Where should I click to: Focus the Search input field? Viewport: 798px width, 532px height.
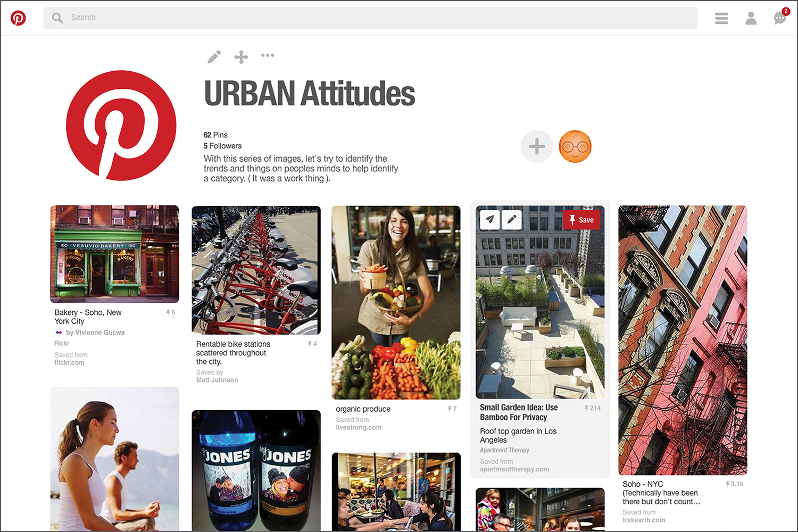coord(370,18)
